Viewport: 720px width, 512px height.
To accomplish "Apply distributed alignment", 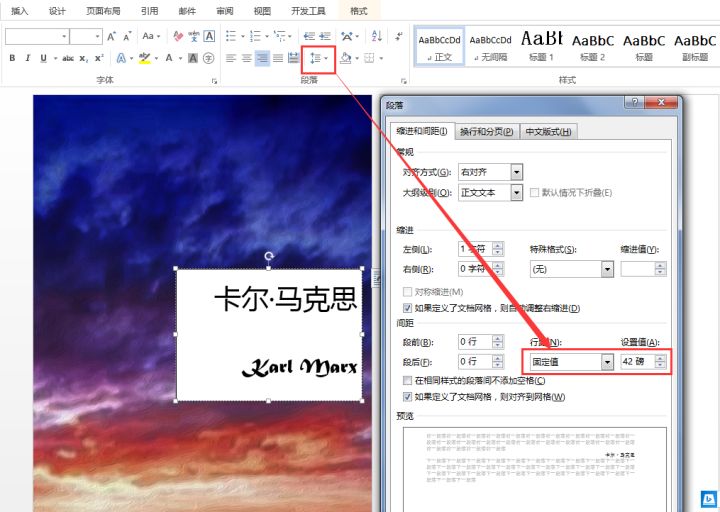I will click(x=293, y=58).
